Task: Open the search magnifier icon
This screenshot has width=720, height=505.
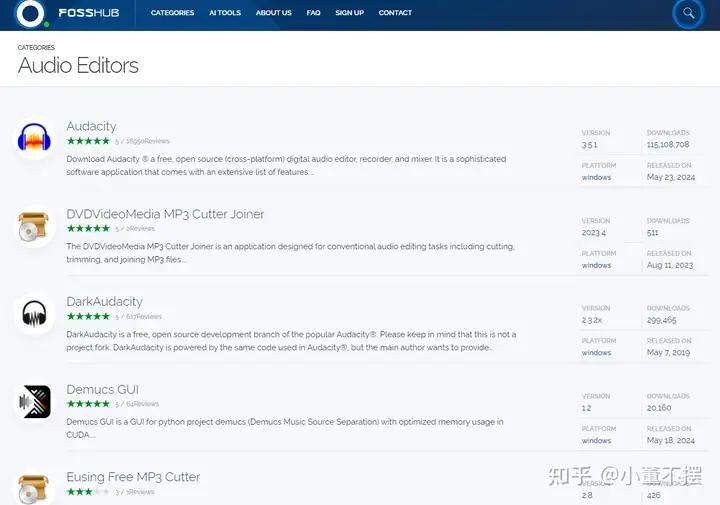Action: pyautogui.click(x=688, y=14)
